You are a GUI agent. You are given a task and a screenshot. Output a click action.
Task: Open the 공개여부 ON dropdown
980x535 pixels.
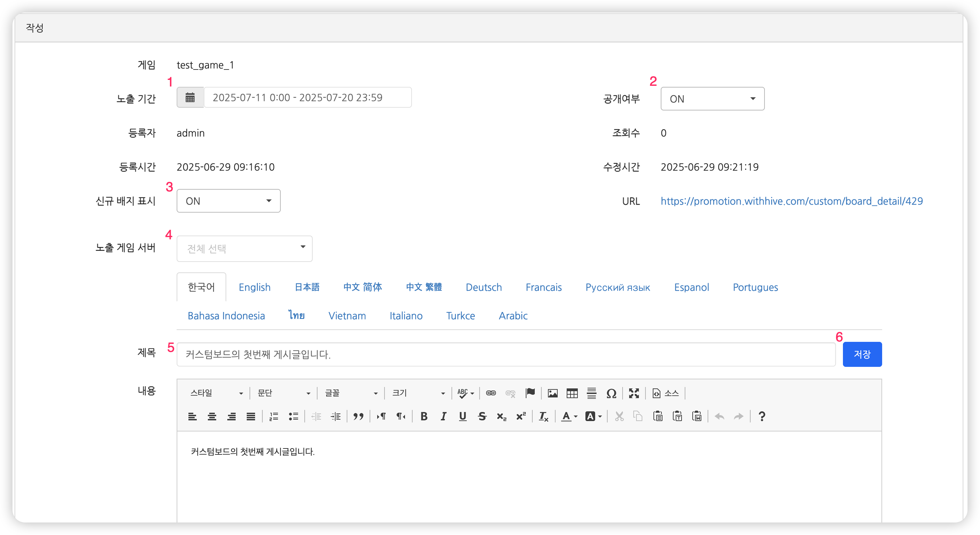[712, 99]
